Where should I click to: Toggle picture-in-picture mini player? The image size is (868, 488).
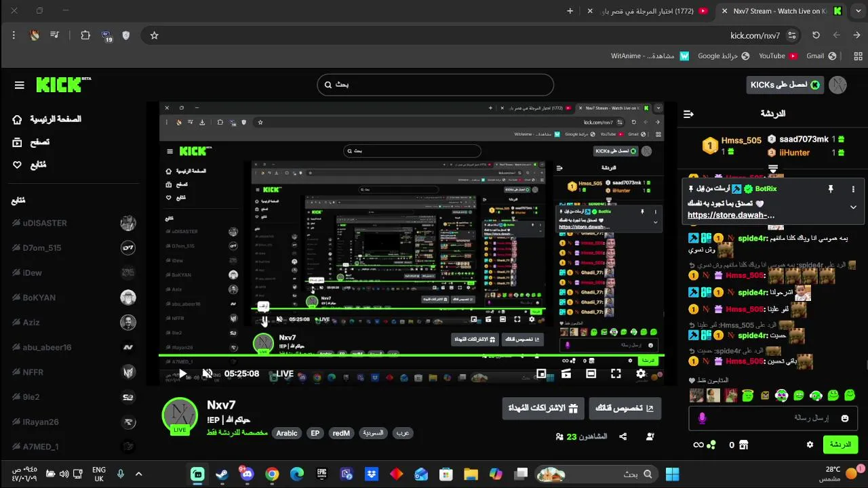pyautogui.click(x=541, y=373)
